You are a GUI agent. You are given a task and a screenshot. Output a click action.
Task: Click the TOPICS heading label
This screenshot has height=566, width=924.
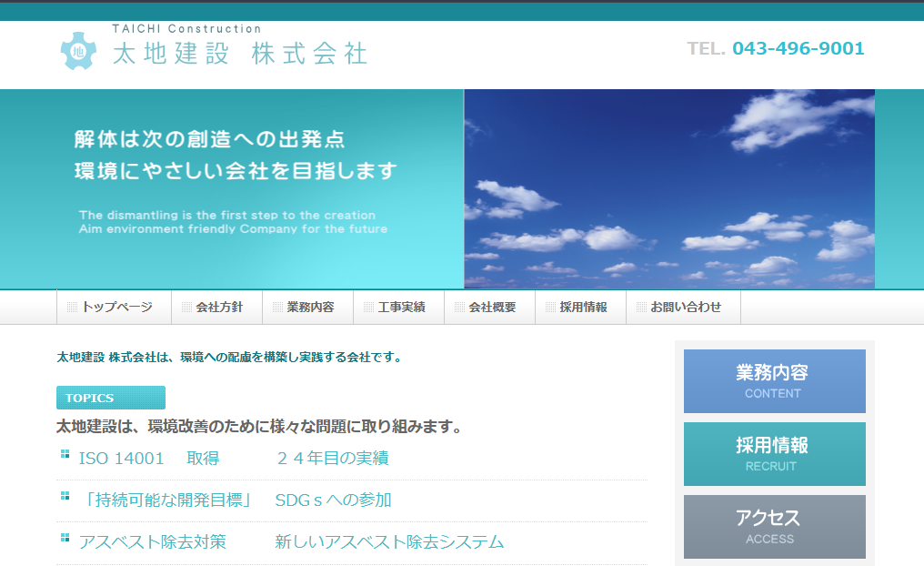point(111,398)
